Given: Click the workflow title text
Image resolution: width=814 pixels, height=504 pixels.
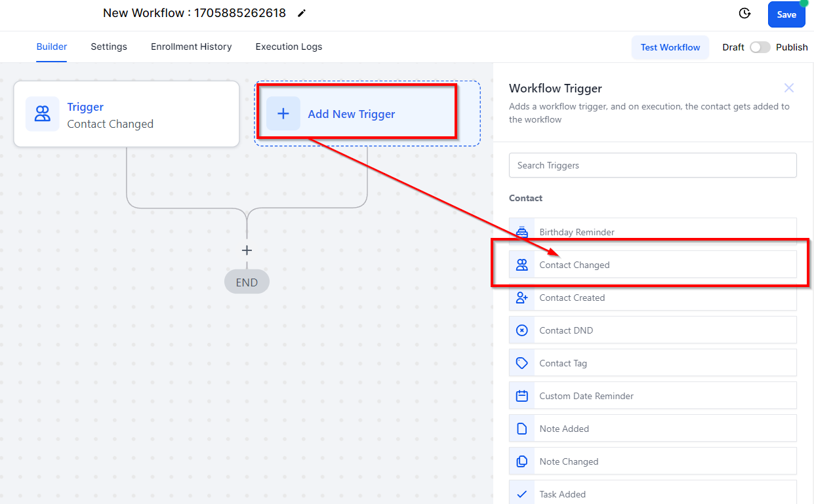Looking at the screenshot, I should click(x=194, y=13).
